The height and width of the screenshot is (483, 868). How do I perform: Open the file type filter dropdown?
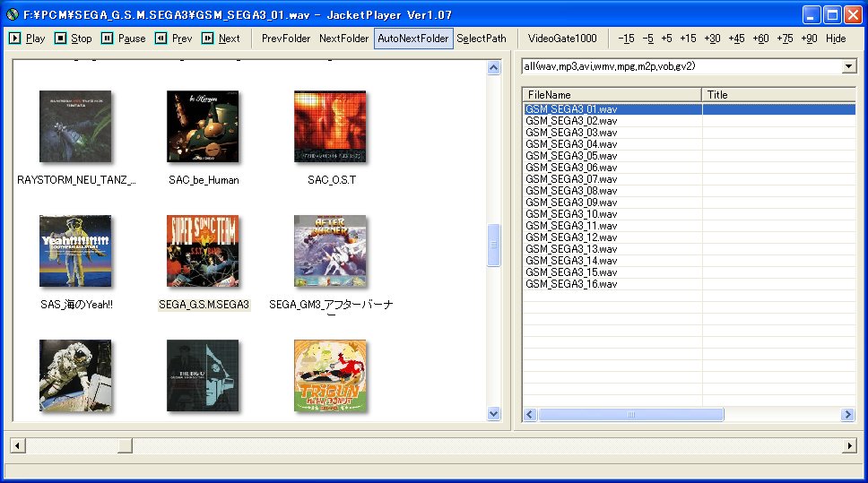[848, 66]
